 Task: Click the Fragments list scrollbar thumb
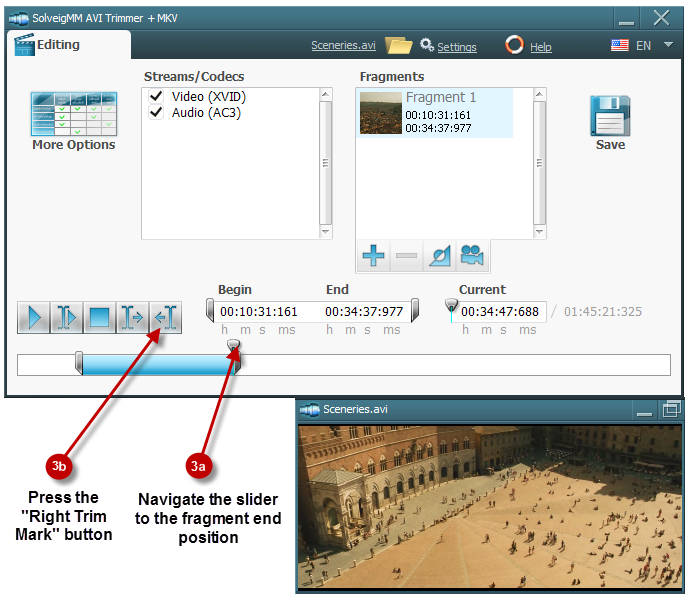(x=539, y=163)
